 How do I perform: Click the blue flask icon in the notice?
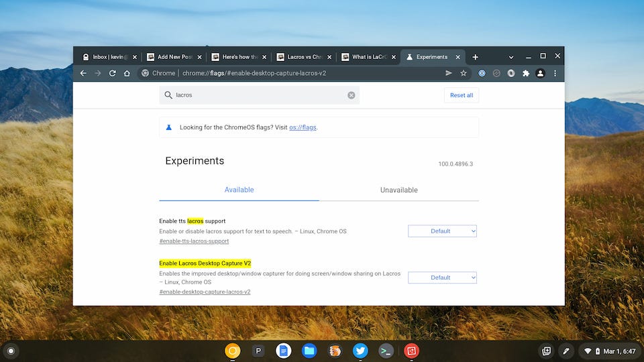click(x=168, y=127)
